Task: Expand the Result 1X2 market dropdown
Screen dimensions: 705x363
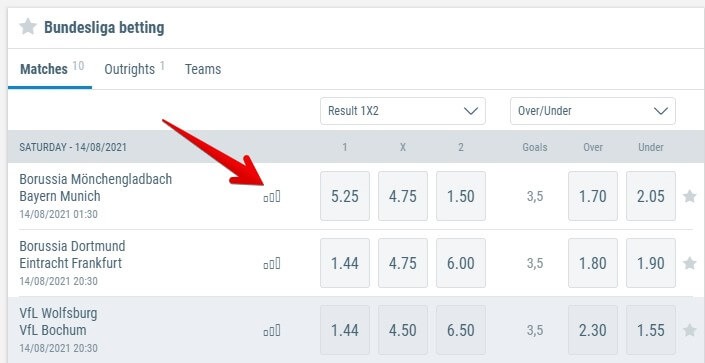Action: 403,111
